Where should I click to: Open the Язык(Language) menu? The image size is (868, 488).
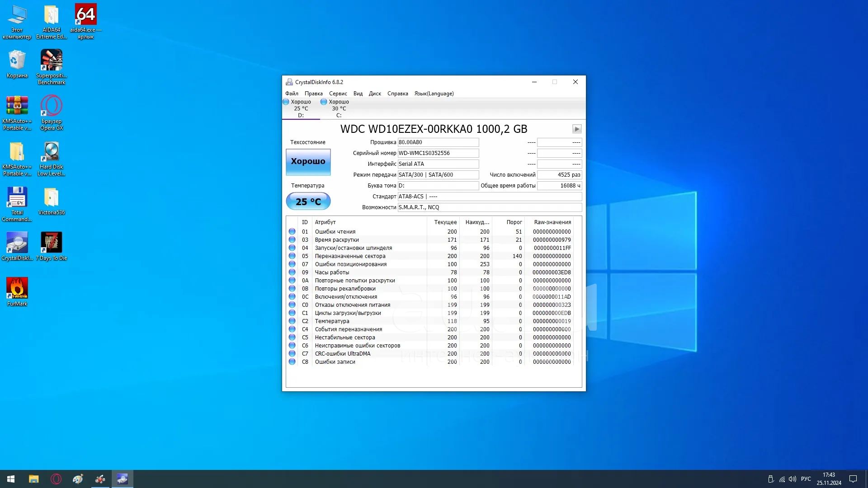click(434, 94)
